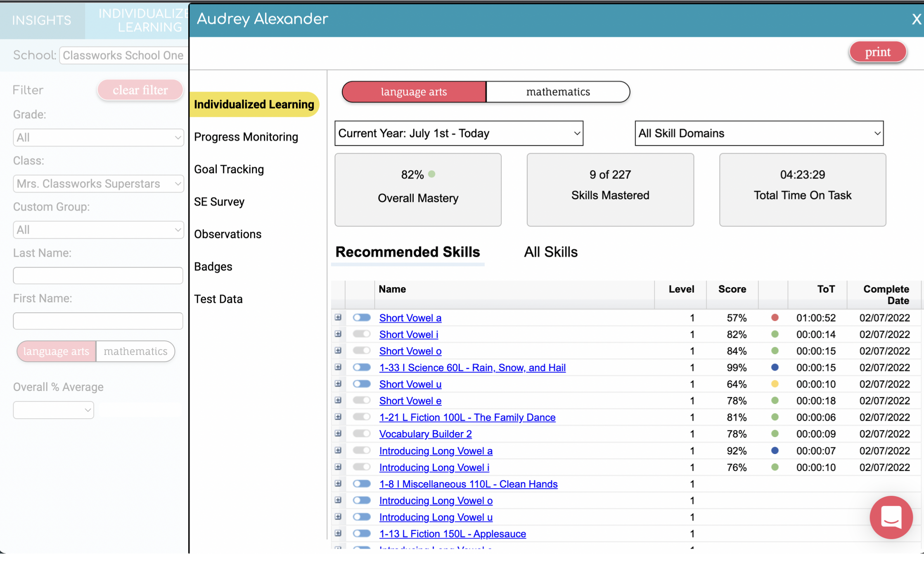Screen dimensions: 924x561
Task: Open the Short Vowel o skill link
Action: pos(410,351)
